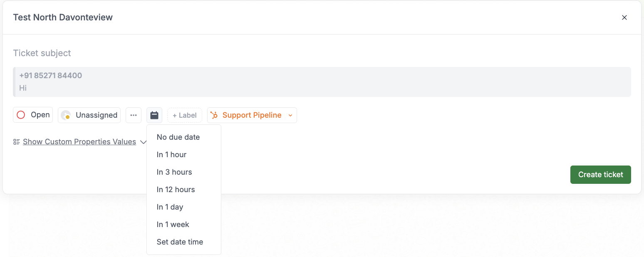Image resolution: width=644 pixels, height=257 pixels.
Task: Select No due date from the menu
Action: (x=178, y=137)
